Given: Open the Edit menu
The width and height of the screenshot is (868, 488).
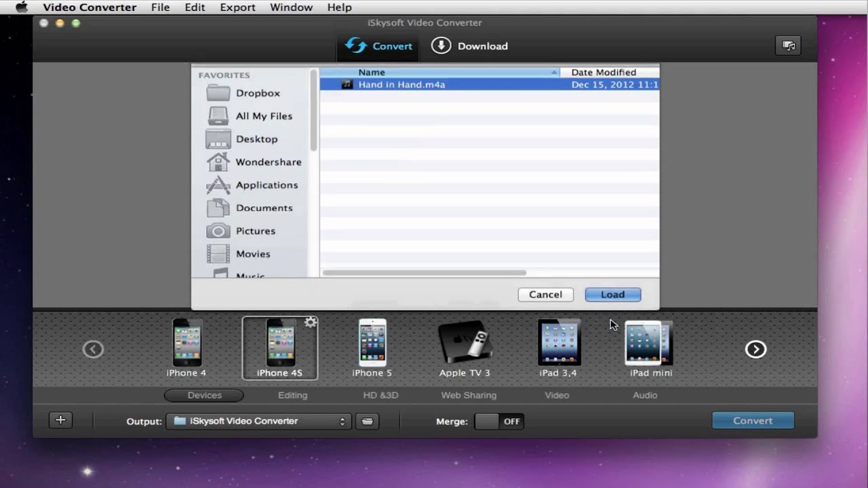Looking at the screenshot, I should click(195, 7).
